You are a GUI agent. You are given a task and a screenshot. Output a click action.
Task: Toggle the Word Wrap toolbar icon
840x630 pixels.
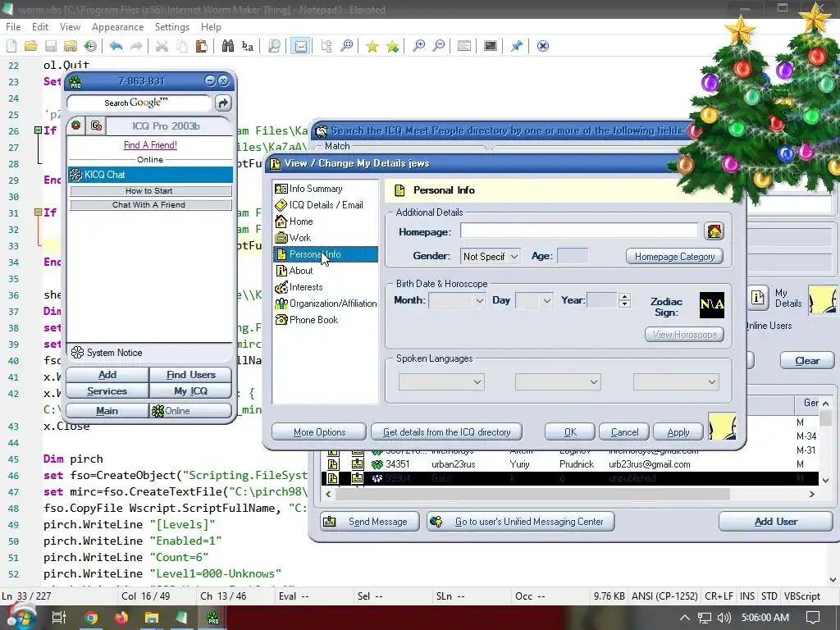pos(301,46)
